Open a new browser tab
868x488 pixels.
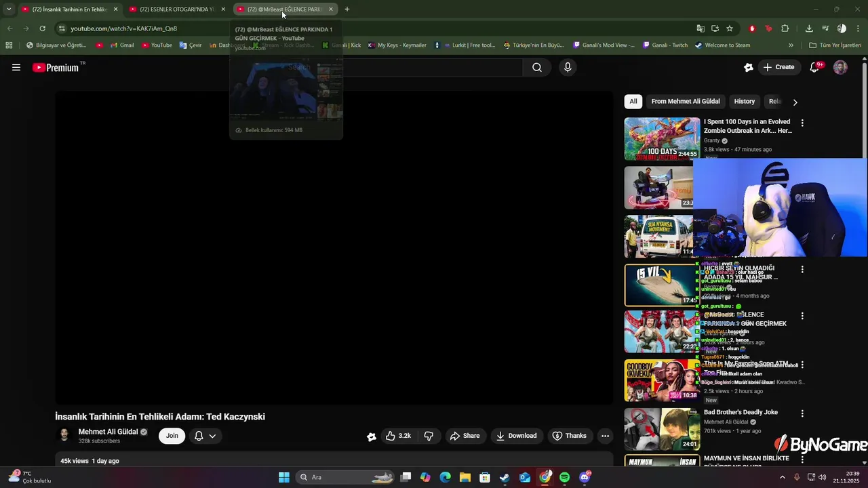tap(347, 9)
